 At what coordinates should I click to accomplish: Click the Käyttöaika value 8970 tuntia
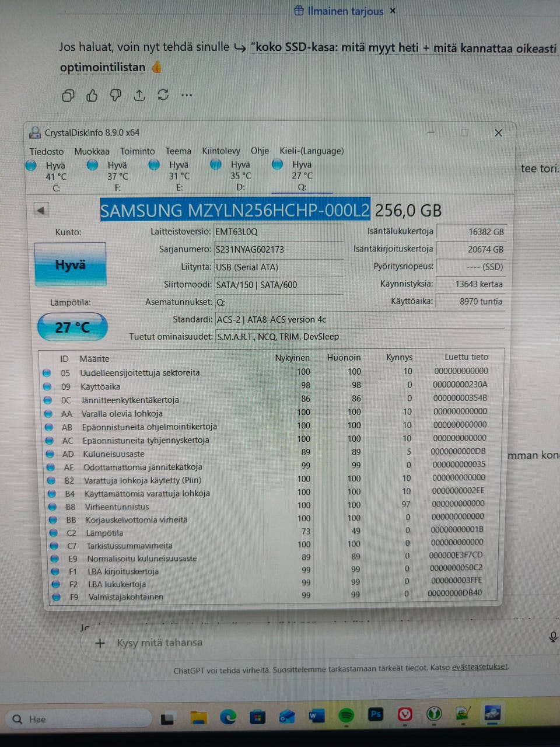click(471, 302)
